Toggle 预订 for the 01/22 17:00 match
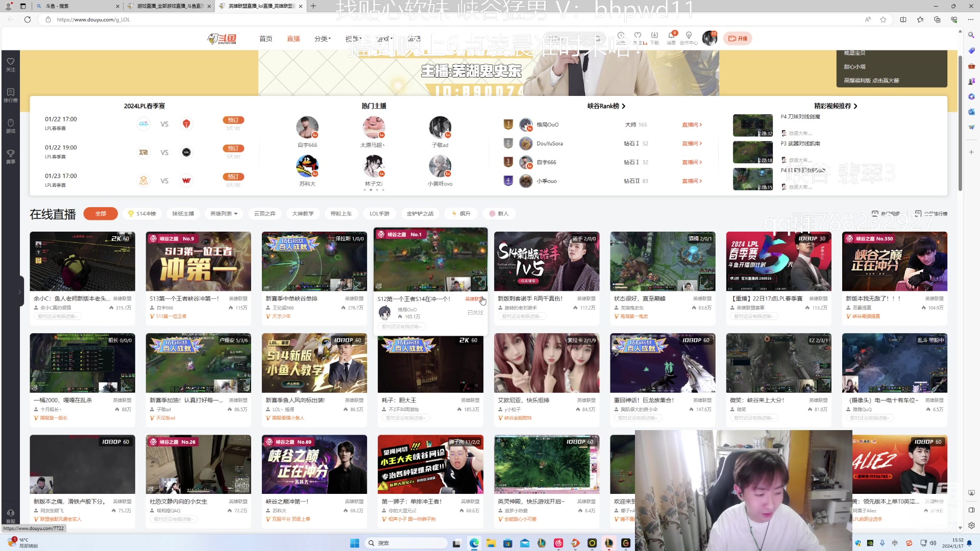 click(233, 120)
